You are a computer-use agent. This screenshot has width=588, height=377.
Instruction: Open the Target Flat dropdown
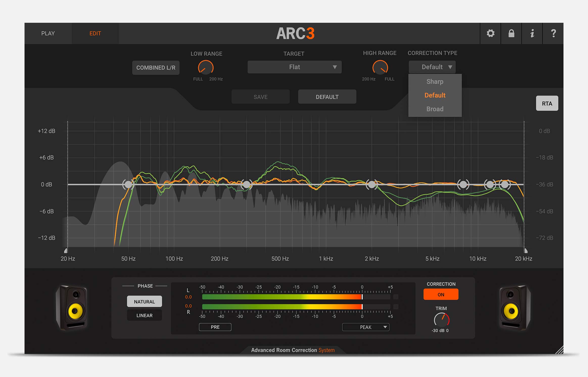294,67
